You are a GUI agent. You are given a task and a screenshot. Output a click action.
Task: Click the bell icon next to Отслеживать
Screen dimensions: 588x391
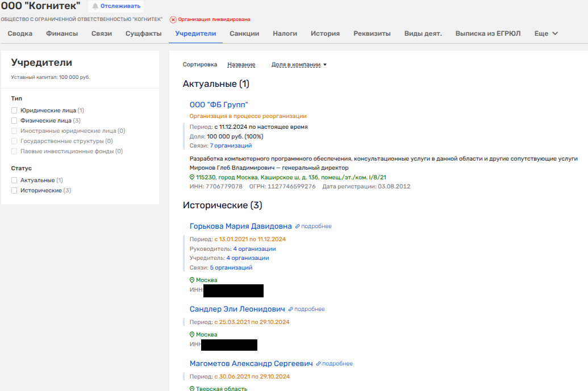click(95, 6)
